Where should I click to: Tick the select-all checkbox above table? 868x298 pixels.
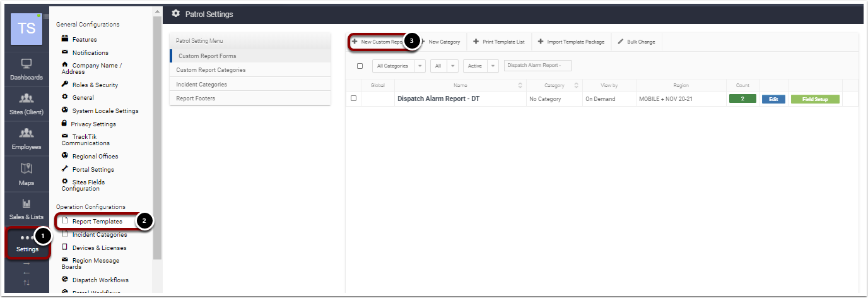tap(360, 66)
